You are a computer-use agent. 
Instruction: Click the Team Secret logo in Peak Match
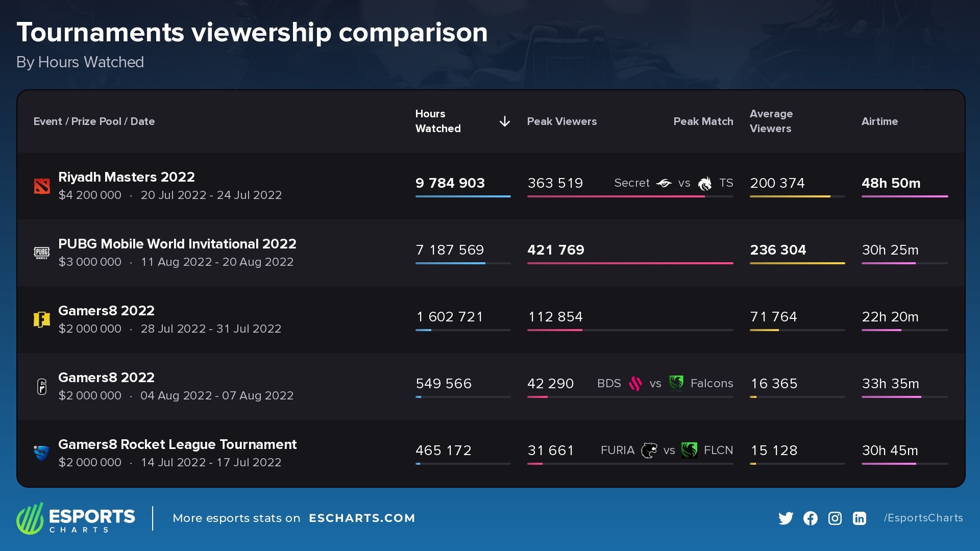(664, 183)
